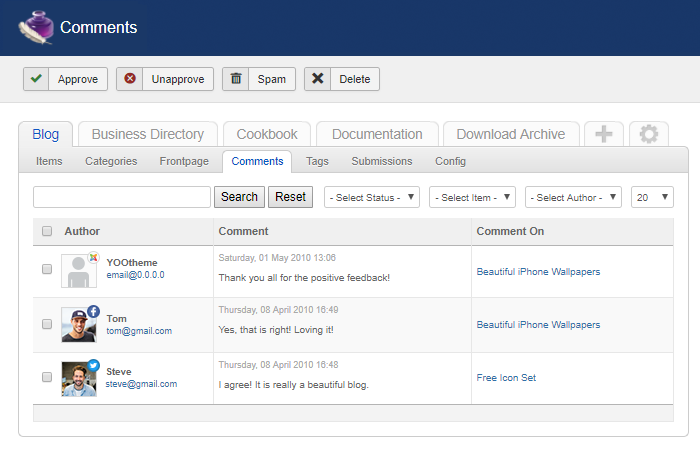Click YOOtheme's placeholder avatar
This screenshot has width=700, height=450.
coord(79,271)
